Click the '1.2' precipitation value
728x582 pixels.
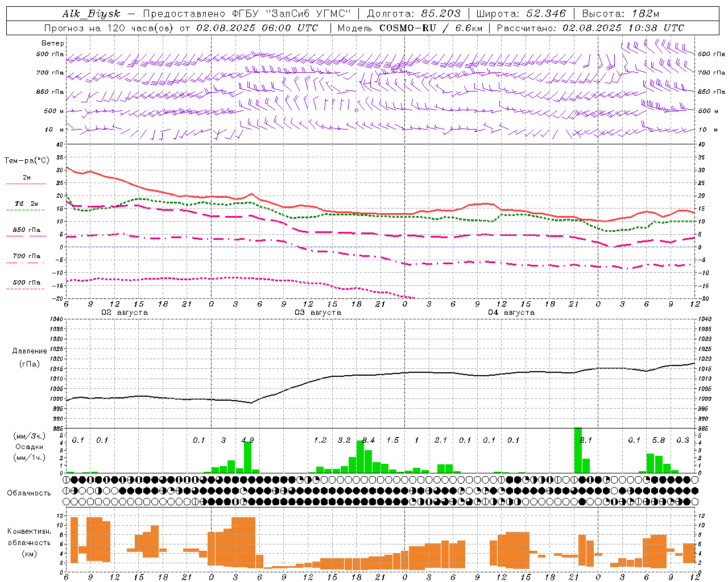320,440
